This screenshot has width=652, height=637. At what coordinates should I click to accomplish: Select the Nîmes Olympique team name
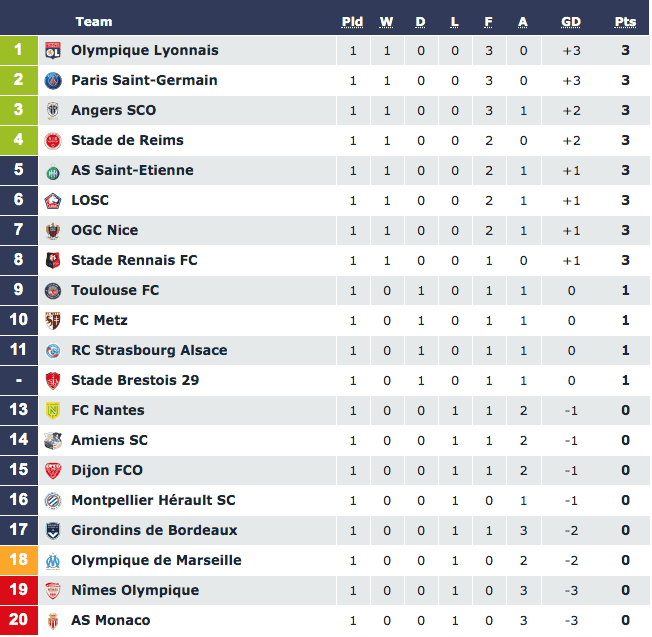click(135, 590)
